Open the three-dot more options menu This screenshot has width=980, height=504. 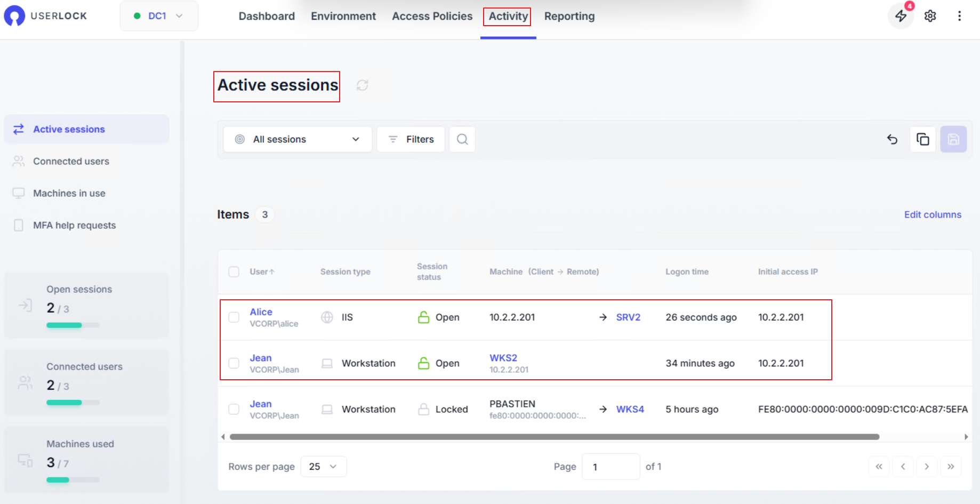(959, 16)
